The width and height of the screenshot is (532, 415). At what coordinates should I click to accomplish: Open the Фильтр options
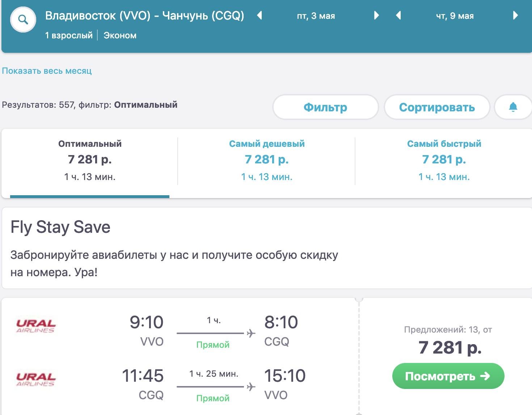coord(325,107)
